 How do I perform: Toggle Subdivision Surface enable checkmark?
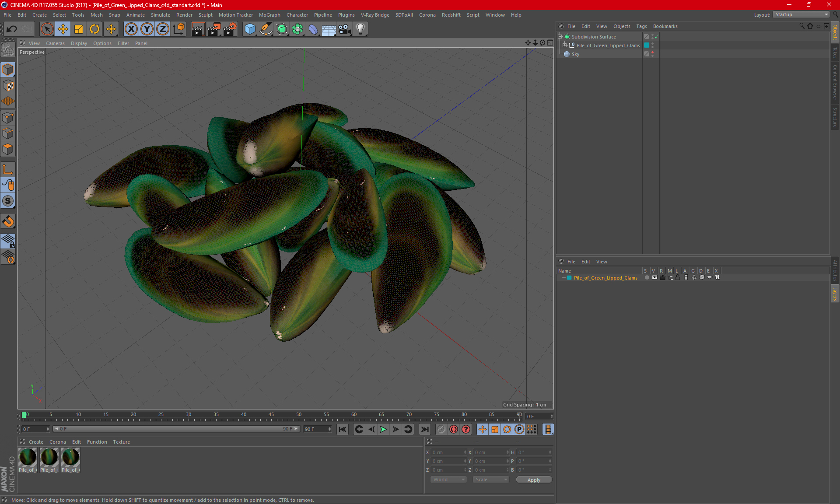(656, 37)
